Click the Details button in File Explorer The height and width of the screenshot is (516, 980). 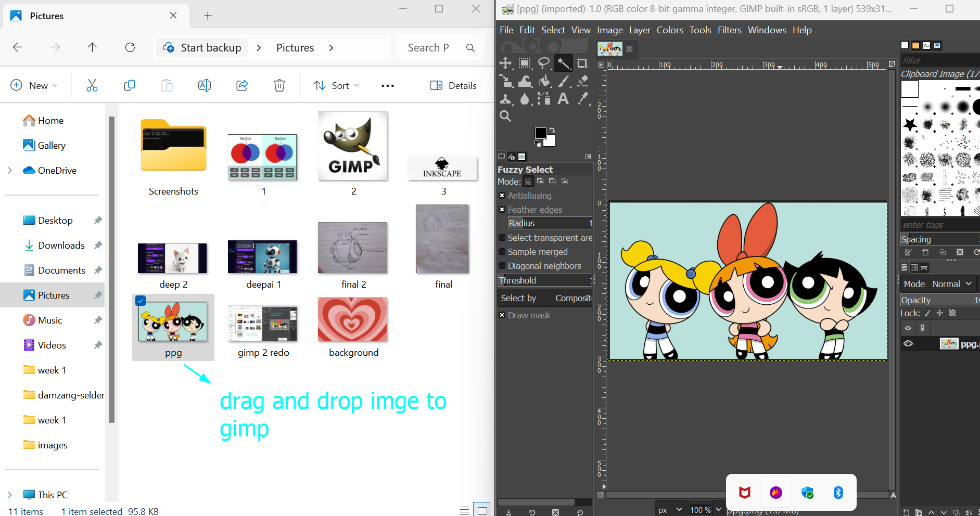(453, 85)
